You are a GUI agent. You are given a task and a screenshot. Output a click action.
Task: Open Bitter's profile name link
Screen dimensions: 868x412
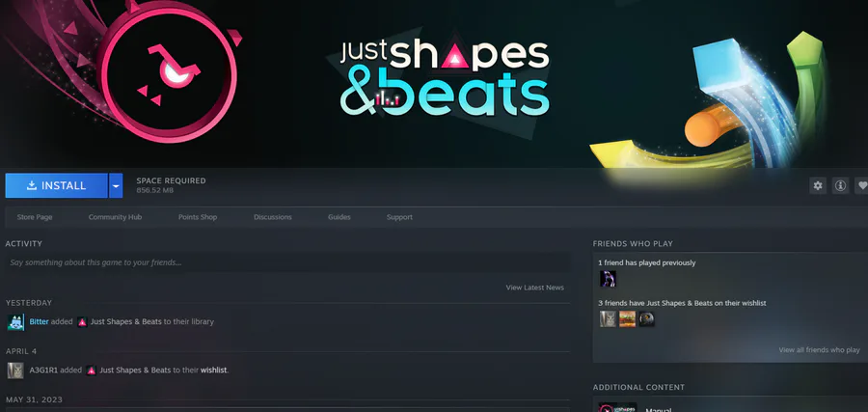pos(40,321)
